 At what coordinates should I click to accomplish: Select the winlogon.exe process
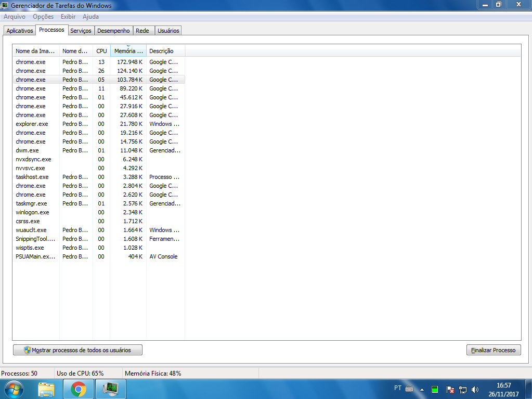[x=99, y=212]
